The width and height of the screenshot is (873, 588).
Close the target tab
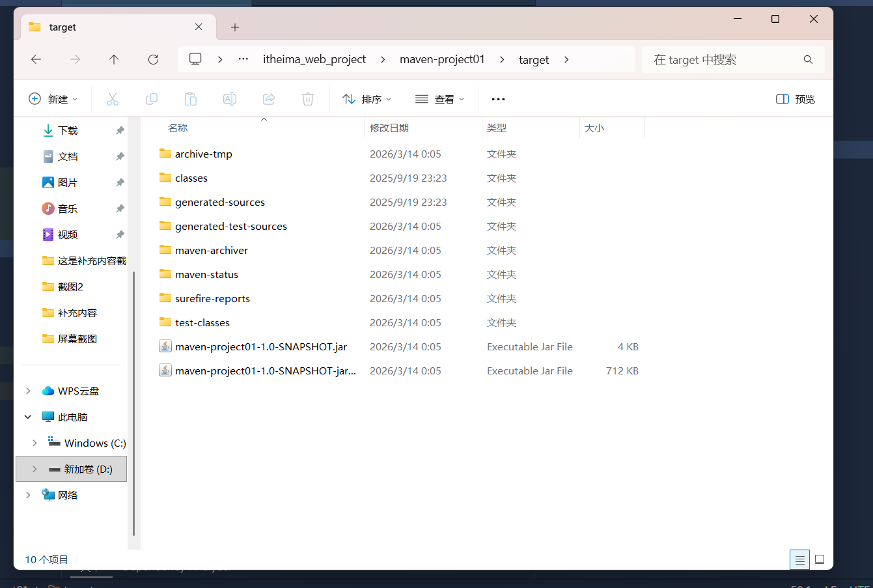(x=199, y=27)
